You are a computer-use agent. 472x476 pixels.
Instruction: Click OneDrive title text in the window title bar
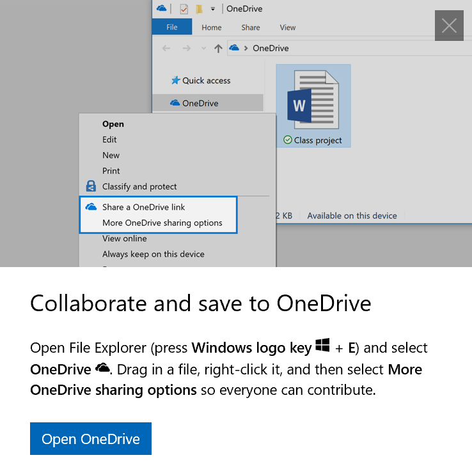pos(244,8)
